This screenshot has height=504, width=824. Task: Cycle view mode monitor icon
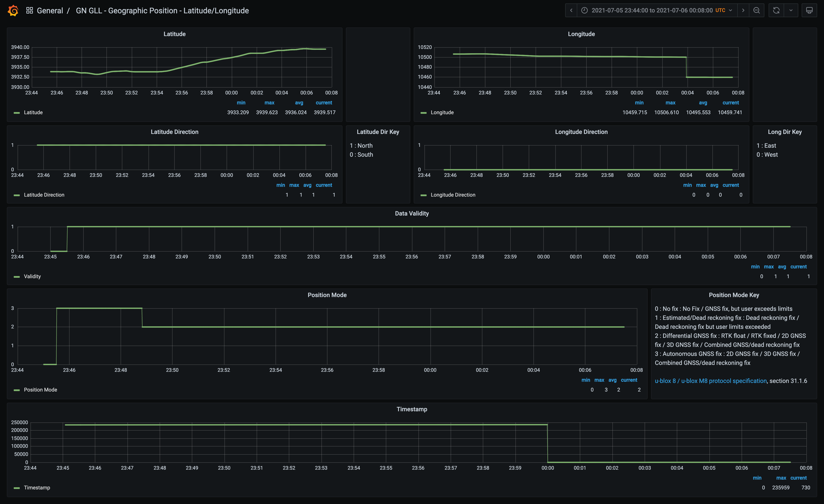point(809,10)
